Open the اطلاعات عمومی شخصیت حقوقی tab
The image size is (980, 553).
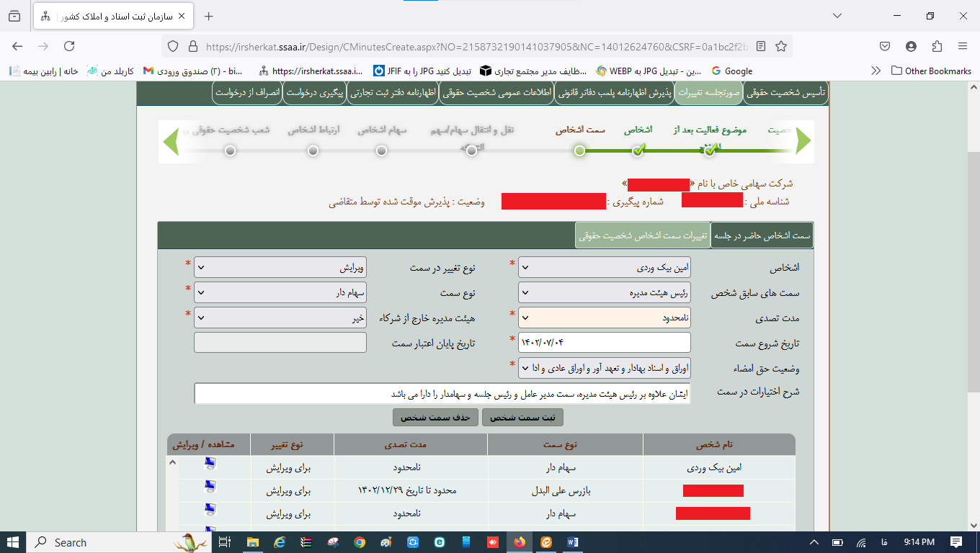tap(498, 93)
